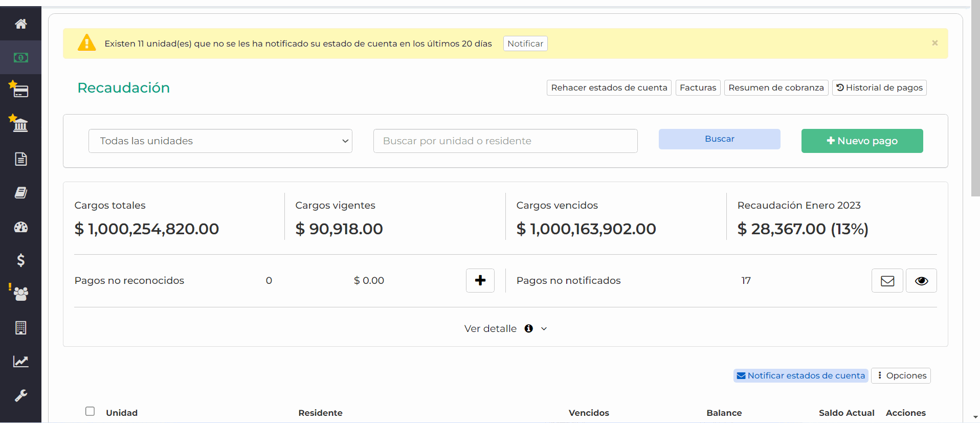
Task: Open Resumen de cobranza
Action: pos(775,88)
